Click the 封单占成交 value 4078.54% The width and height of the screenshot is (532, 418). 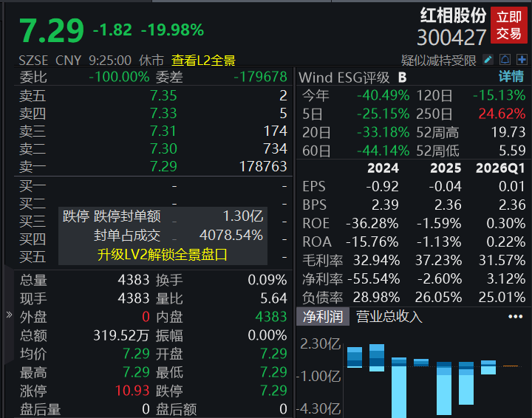(231, 236)
